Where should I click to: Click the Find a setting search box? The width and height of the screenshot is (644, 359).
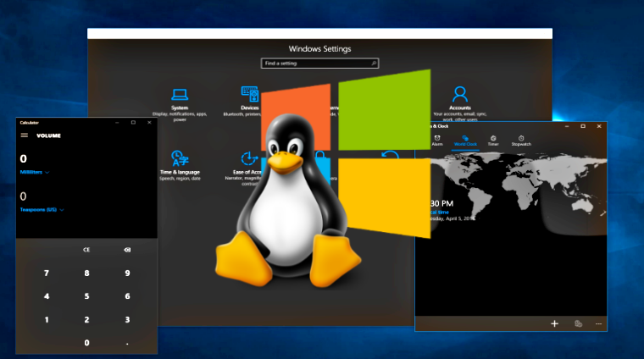[319, 64]
